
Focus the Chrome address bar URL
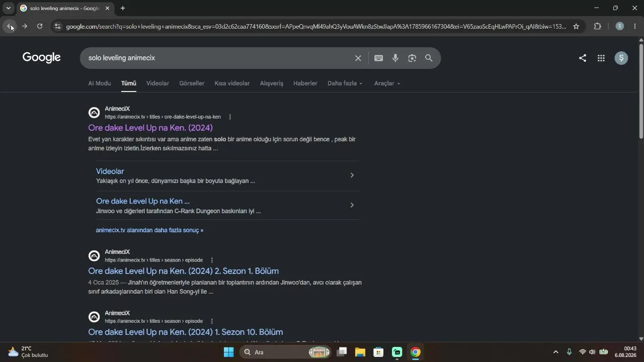click(x=316, y=27)
